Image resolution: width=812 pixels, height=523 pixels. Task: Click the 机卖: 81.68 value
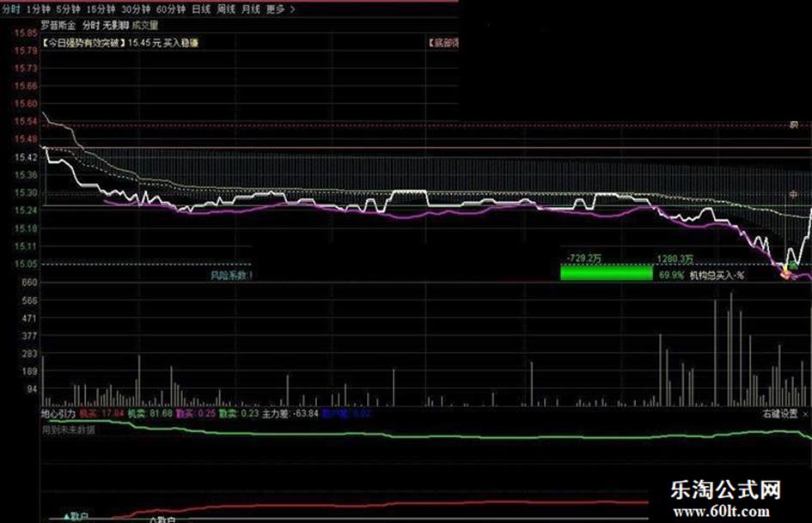[x=150, y=414]
